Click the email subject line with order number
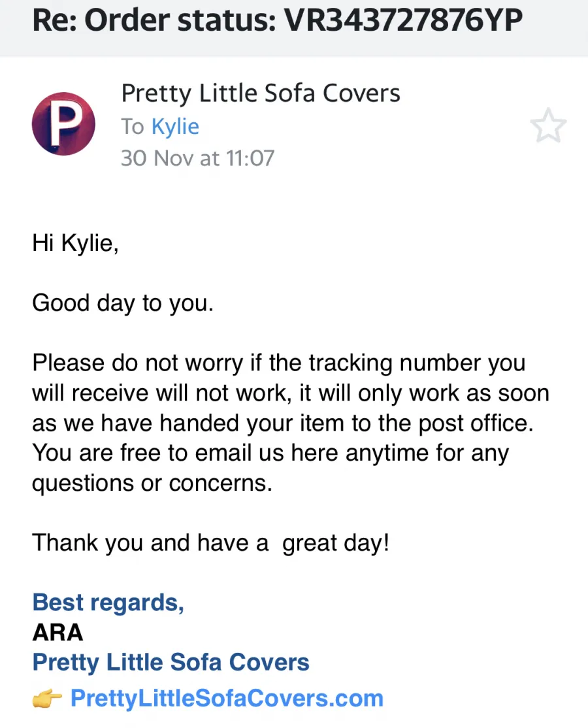The width and height of the screenshot is (588, 728). tap(278, 20)
